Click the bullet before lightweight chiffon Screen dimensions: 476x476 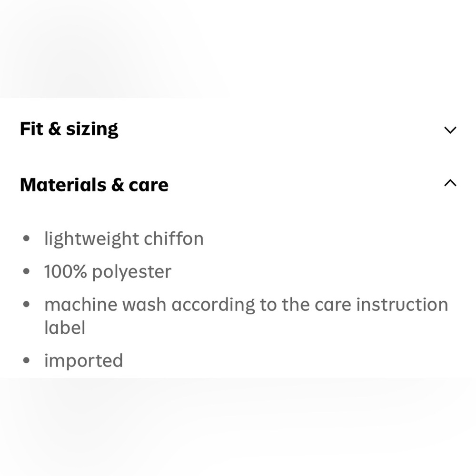tap(27, 238)
